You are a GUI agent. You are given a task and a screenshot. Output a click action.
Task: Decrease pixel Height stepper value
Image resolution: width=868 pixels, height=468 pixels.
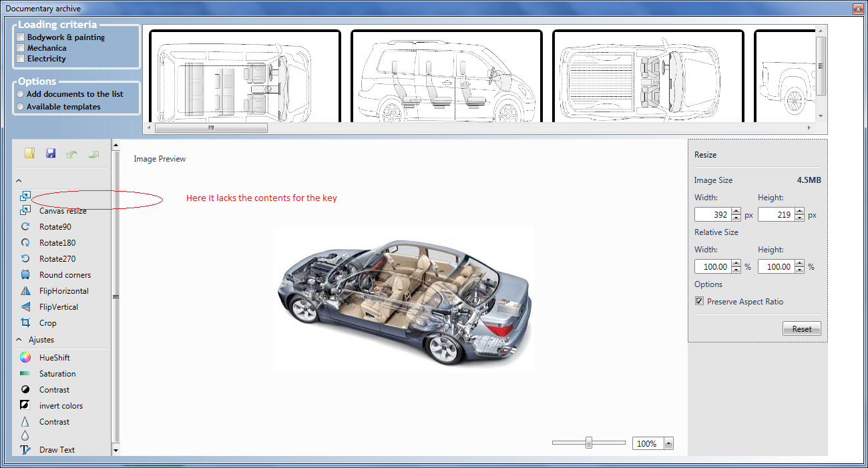tap(800, 218)
